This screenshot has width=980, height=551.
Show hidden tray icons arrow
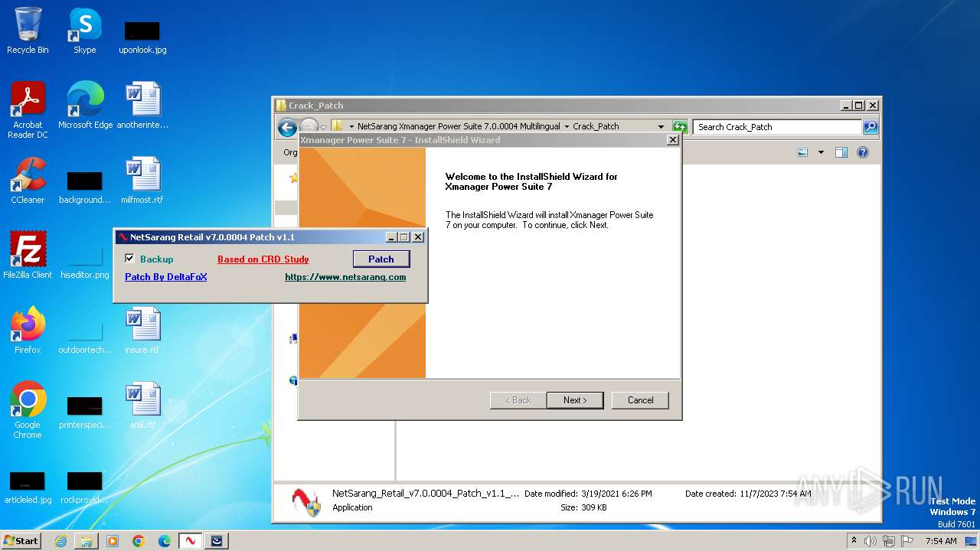click(854, 541)
